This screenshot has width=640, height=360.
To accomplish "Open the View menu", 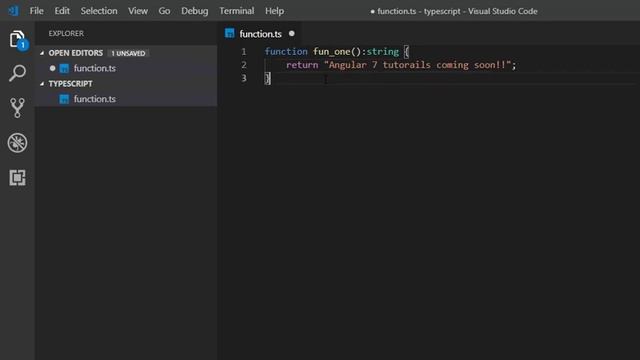I will pyautogui.click(x=138, y=11).
